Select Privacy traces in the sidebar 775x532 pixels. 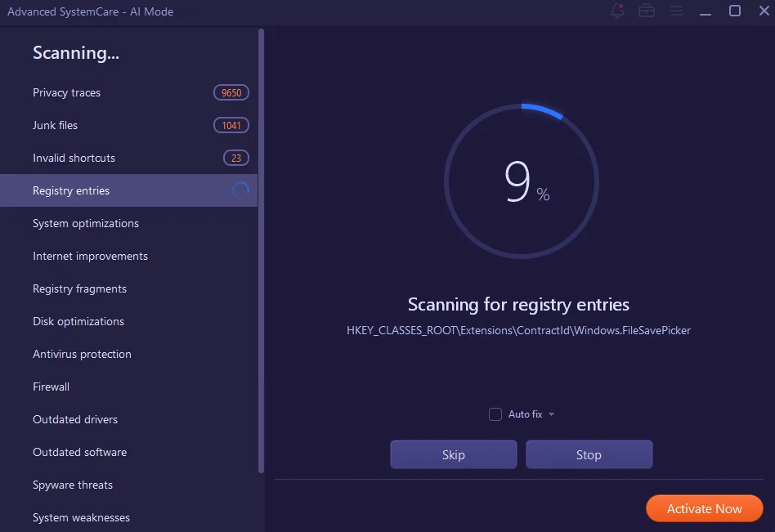(x=66, y=92)
